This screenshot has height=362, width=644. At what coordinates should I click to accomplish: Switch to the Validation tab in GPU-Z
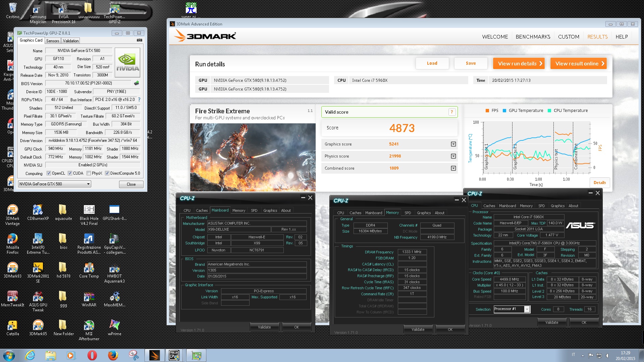(71, 41)
